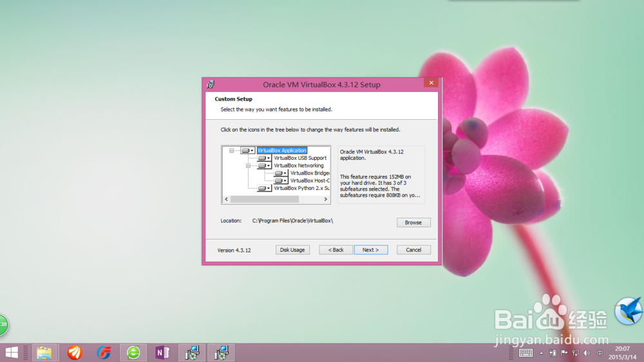
Task: Show hidden system tray icons arrow
Action: pyautogui.click(x=542, y=353)
